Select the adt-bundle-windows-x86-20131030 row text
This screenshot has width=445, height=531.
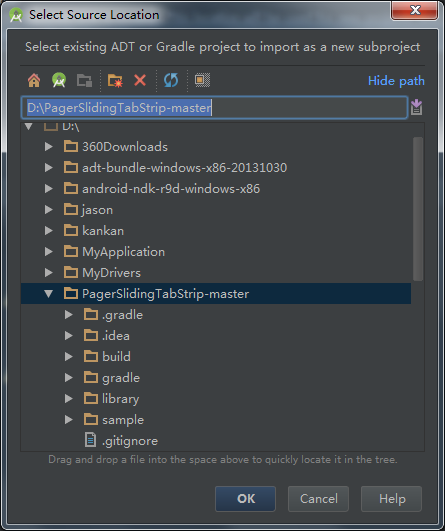click(x=185, y=168)
